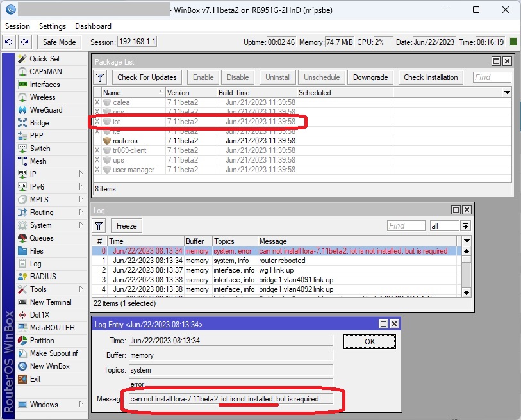
Task: Focus the Package List Find field
Action: pyautogui.click(x=492, y=77)
